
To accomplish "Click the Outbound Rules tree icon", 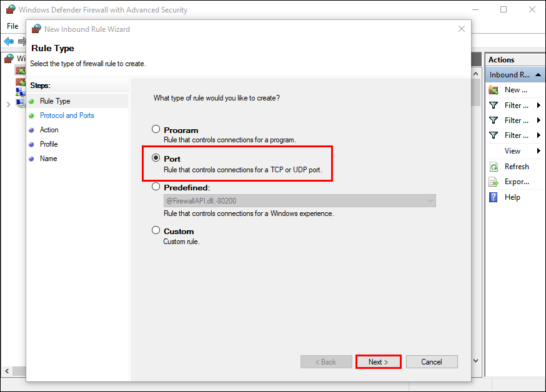I will 21,81.
